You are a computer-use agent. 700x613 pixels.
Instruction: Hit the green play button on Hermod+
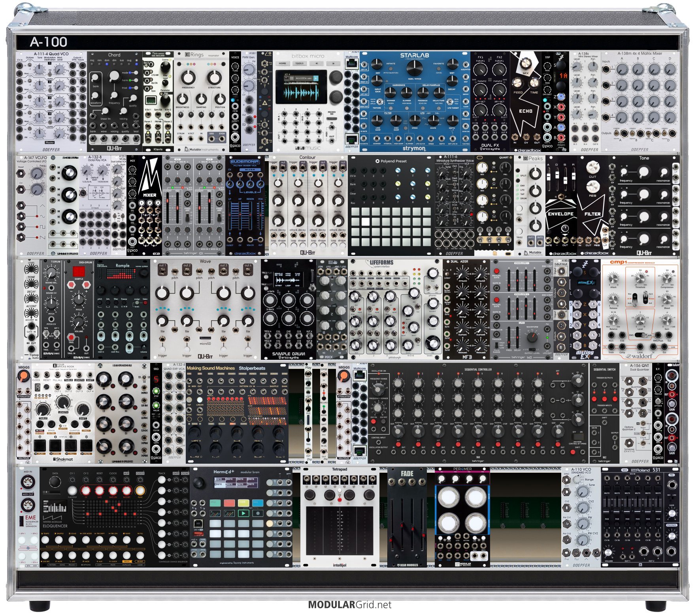(x=244, y=513)
